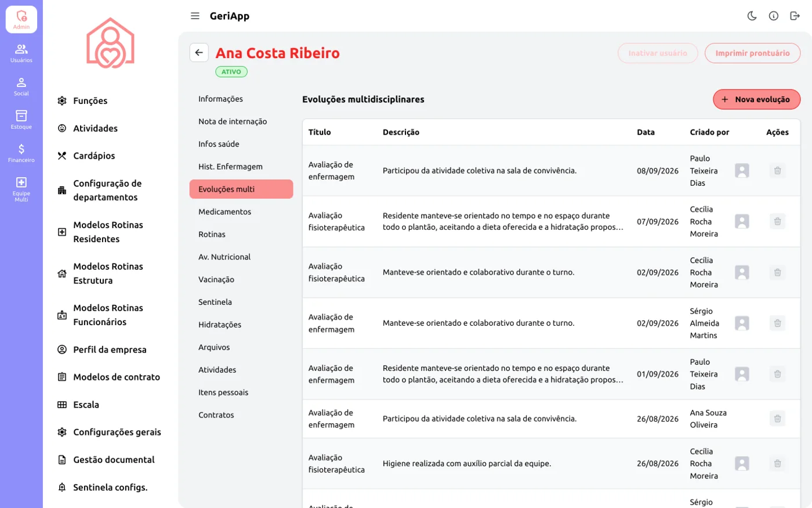Viewport: 812px width, 508px height.
Task: Go back using the arrow button
Action: point(199,53)
